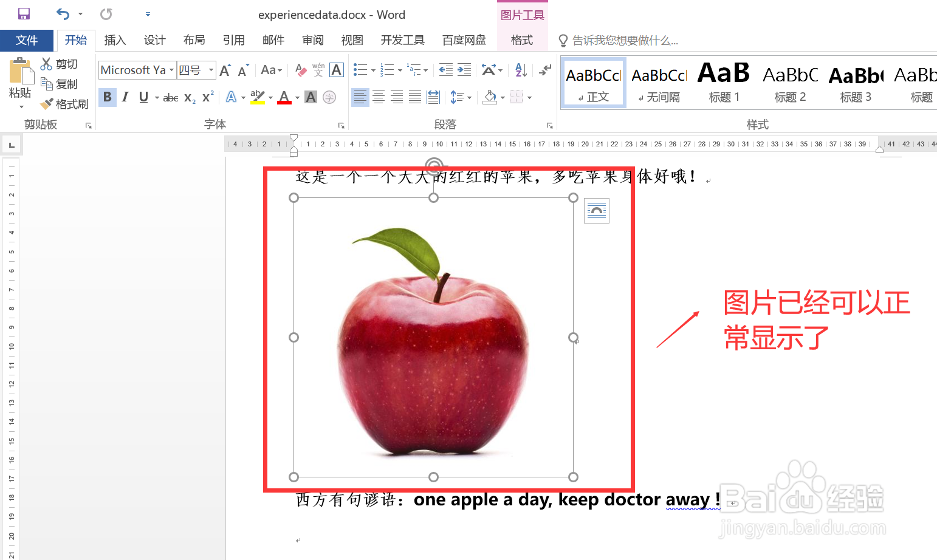Toggle superscript formatting
Image resolution: width=937 pixels, height=560 pixels.
pyautogui.click(x=208, y=97)
